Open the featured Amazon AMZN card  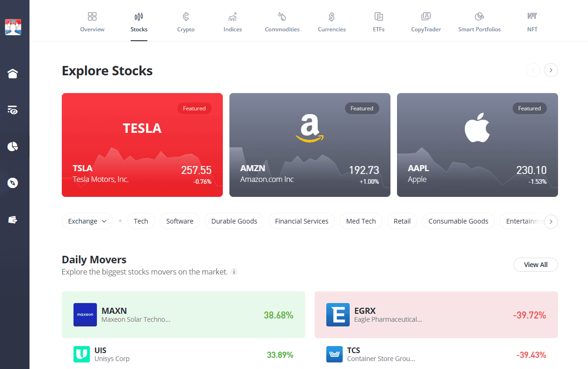(x=309, y=145)
